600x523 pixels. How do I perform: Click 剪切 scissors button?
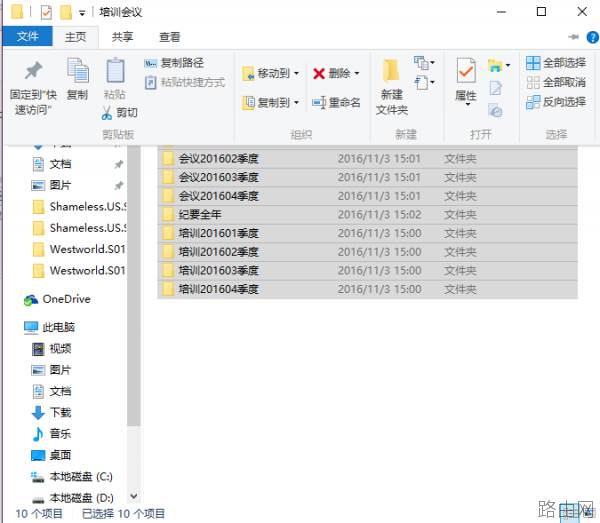[120, 112]
